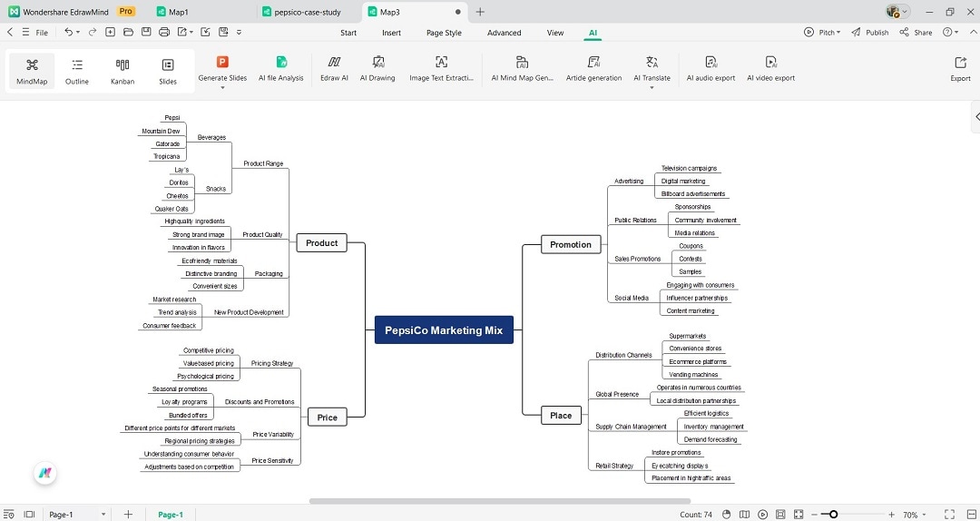Open the Start ribbon tab
The height and width of the screenshot is (521, 980).
348,33
